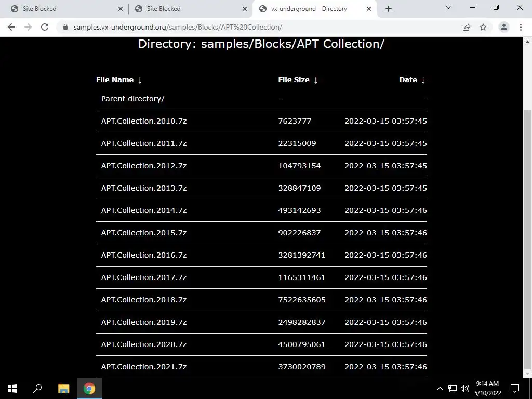Download APT.Collection.2016.7z

(x=144, y=256)
